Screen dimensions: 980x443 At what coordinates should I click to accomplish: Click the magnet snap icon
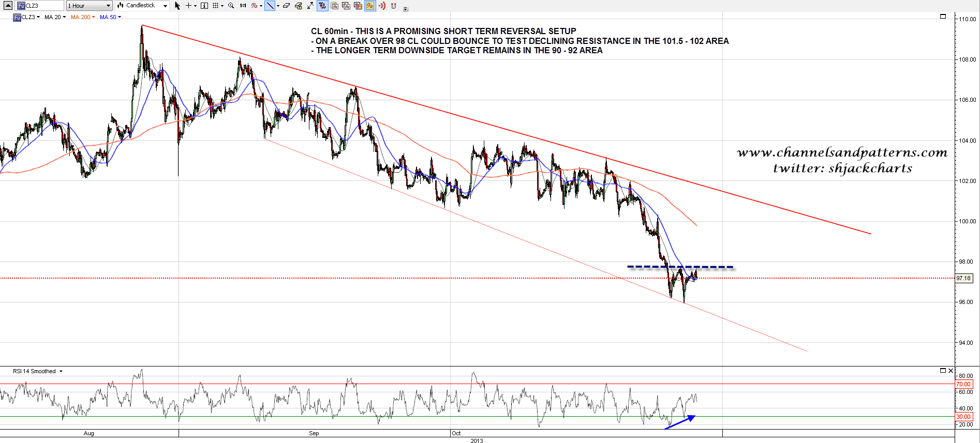point(394,6)
